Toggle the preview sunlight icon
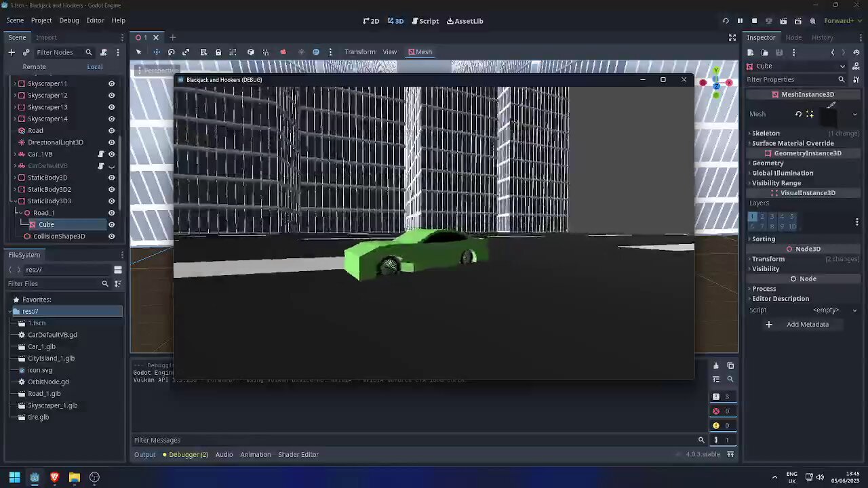This screenshot has width=868, height=488. (x=301, y=52)
